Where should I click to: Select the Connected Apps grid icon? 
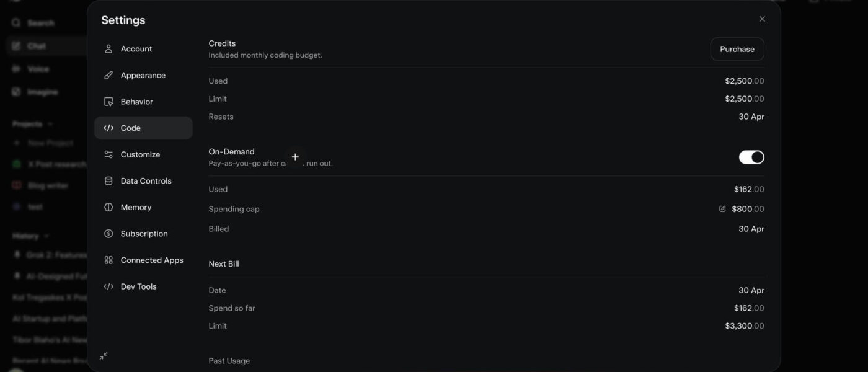pyautogui.click(x=108, y=259)
